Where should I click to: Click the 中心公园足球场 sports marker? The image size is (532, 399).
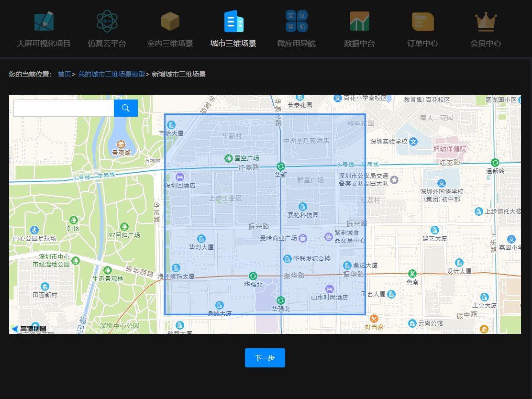[x=34, y=230]
